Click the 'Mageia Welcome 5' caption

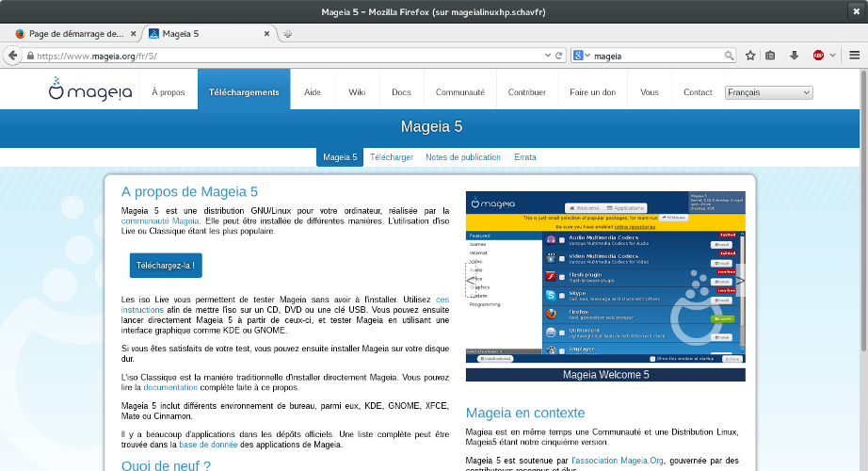tap(605, 375)
